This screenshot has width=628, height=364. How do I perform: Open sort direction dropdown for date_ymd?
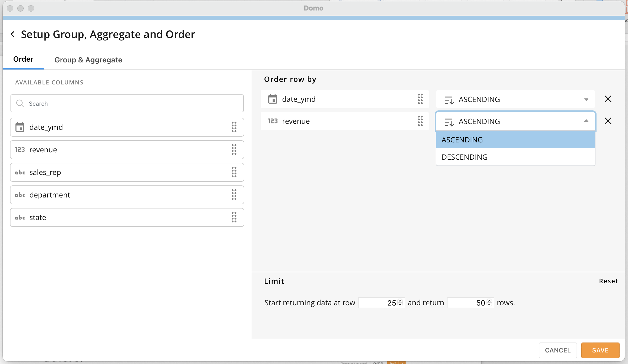pyautogui.click(x=515, y=99)
